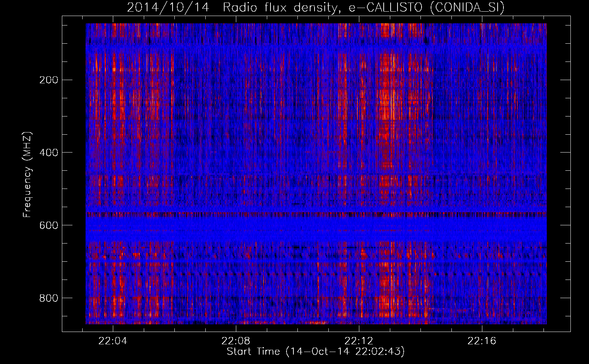Click the 800 frequency tick label
589x364 pixels.
(x=49, y=298)
